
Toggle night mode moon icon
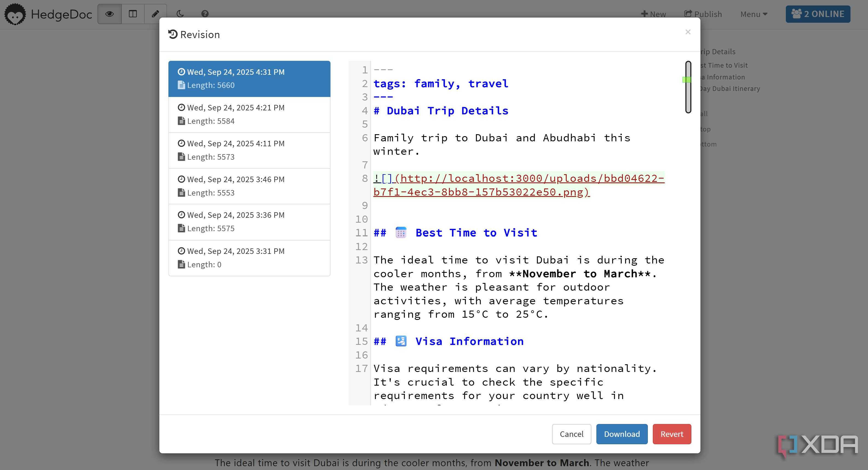[180, 14]
